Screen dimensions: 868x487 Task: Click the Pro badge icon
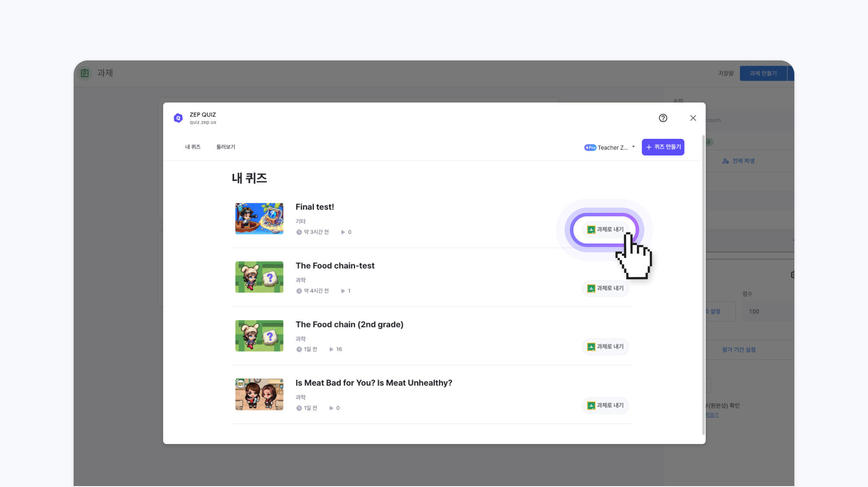point(590,148)
